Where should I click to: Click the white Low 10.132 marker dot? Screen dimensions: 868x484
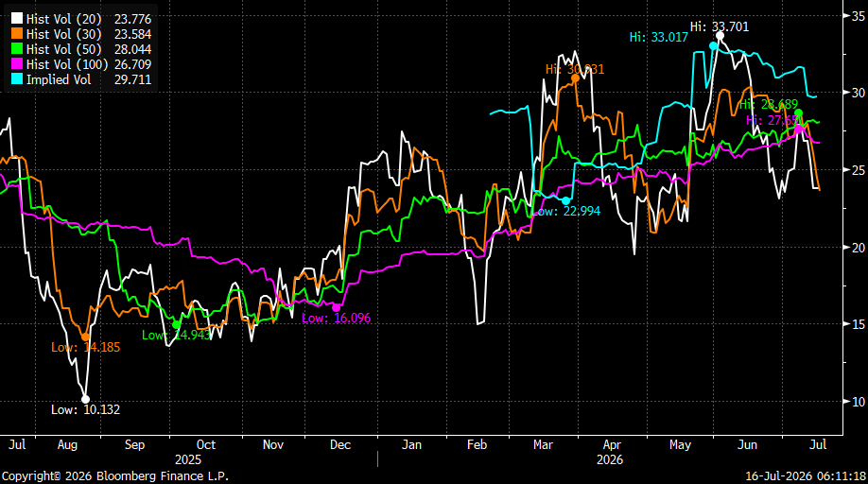[x=85, y=399]
